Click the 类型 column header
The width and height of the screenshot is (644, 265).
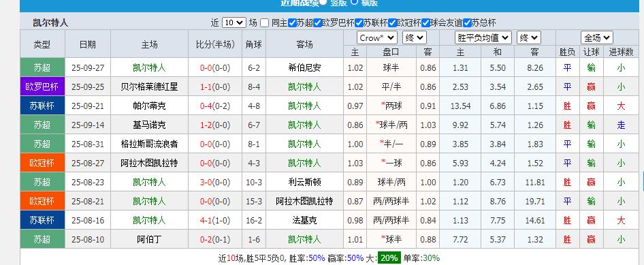coord(42,44)
